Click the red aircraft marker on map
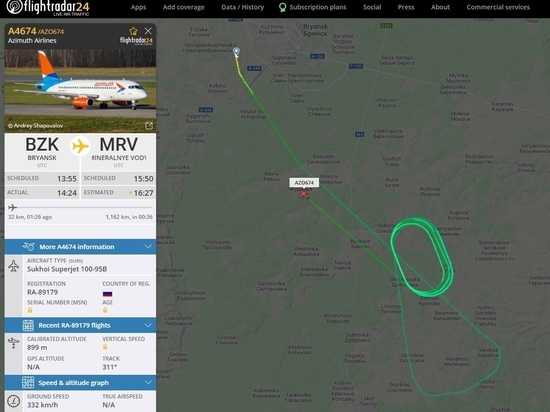 pyautogui.click(x=304, y=194)
